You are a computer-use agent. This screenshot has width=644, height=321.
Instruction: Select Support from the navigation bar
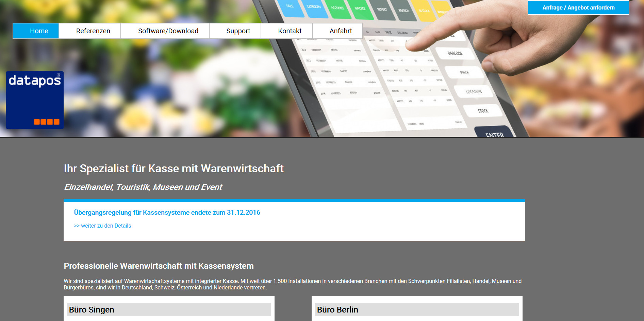[x=238, y=31]
